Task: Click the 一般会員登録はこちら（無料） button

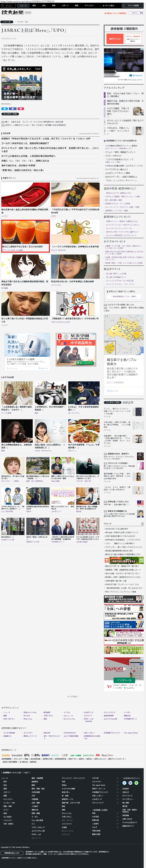Action: click(124, 296)
